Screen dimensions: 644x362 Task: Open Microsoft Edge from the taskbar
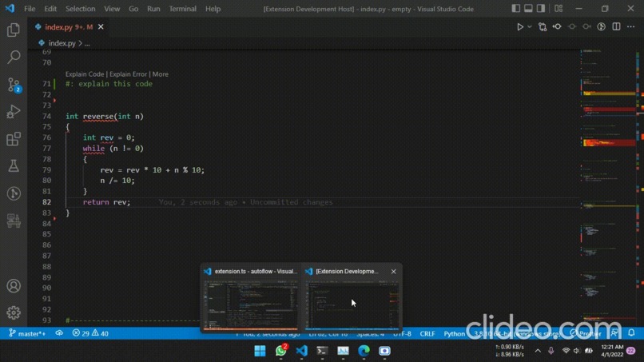point(364,351)
